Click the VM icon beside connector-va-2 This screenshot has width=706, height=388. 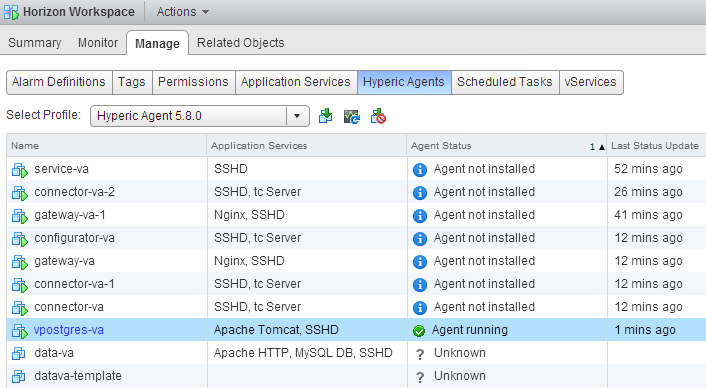click(19, 193)
